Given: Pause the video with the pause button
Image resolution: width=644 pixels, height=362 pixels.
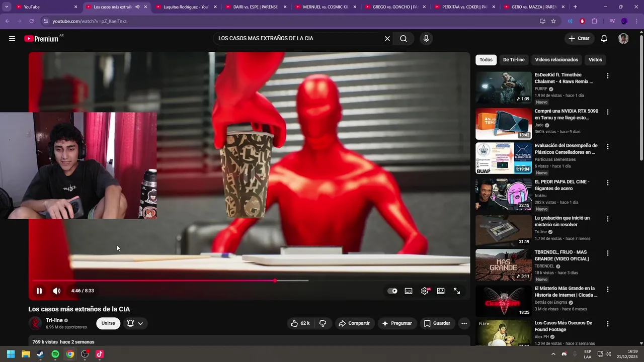Looking at the screenshot, I should (39, 291).
